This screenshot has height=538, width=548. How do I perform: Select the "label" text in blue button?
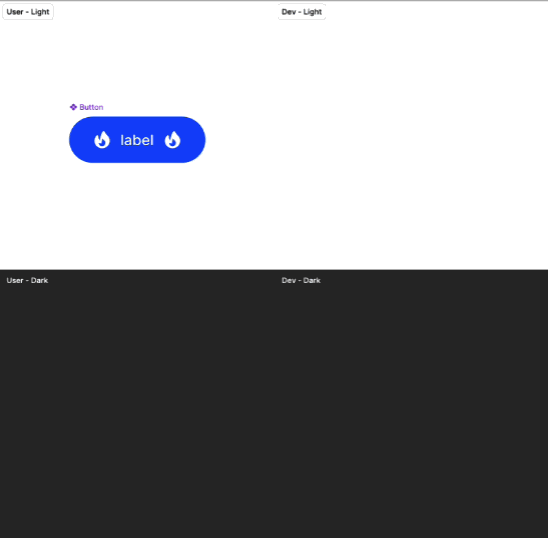pos(137,140)
